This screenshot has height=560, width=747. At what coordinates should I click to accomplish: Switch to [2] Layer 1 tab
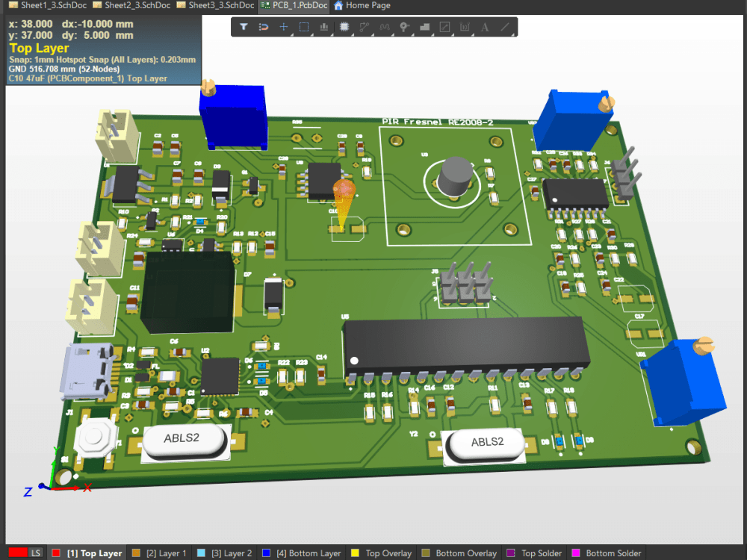(160, 553)
